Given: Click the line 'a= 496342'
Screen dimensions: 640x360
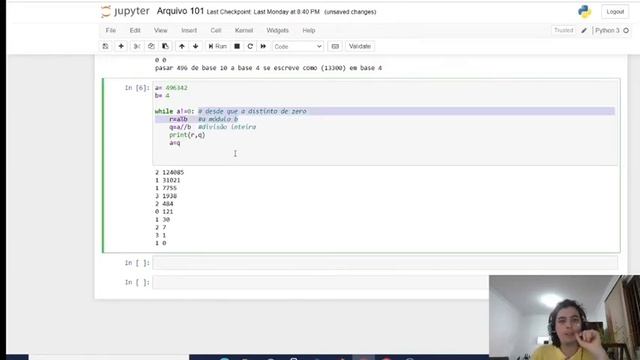Looking at the screenshot, I should coord(171,88).
